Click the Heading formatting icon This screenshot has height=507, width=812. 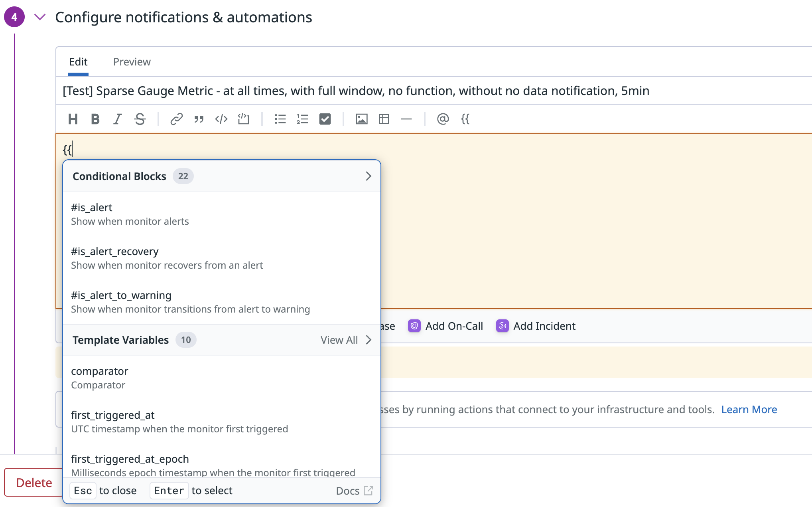(73, 119)
